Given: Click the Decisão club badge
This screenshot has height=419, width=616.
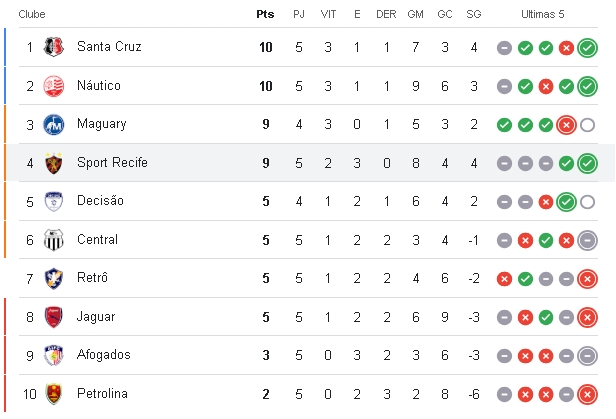Looking at the screenshot, I should pos(54,201).
